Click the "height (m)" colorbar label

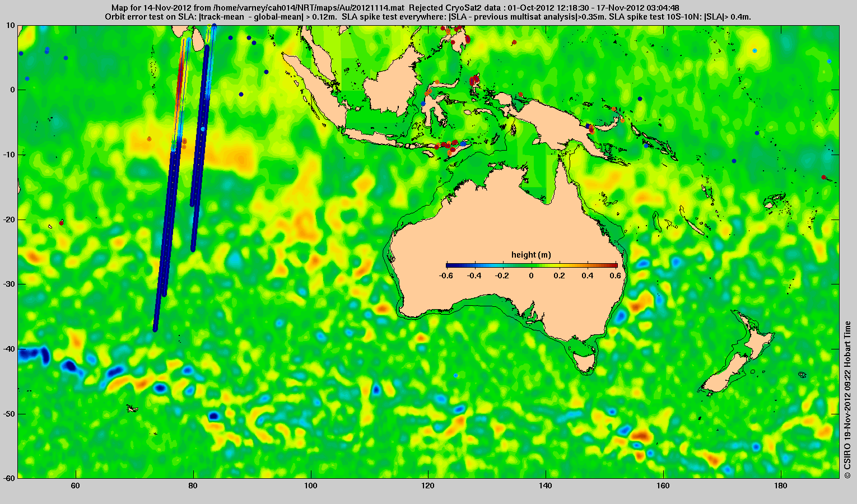531,255
